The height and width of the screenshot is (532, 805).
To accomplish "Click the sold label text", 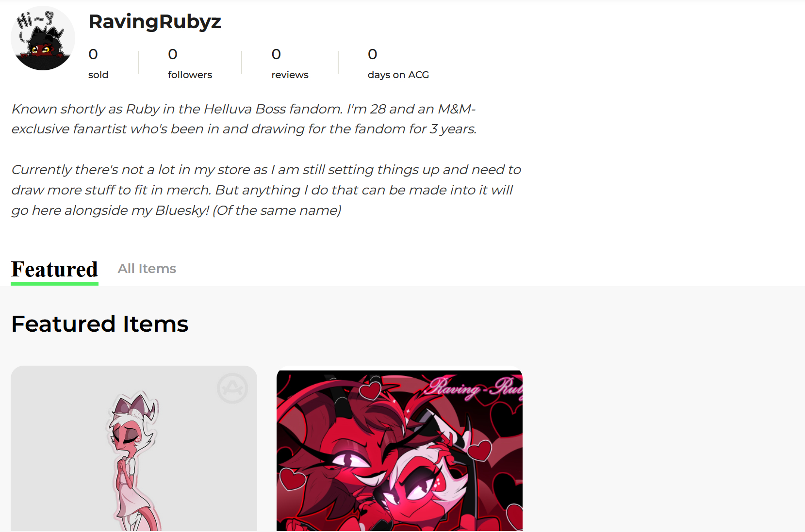I will coord(98,75).
